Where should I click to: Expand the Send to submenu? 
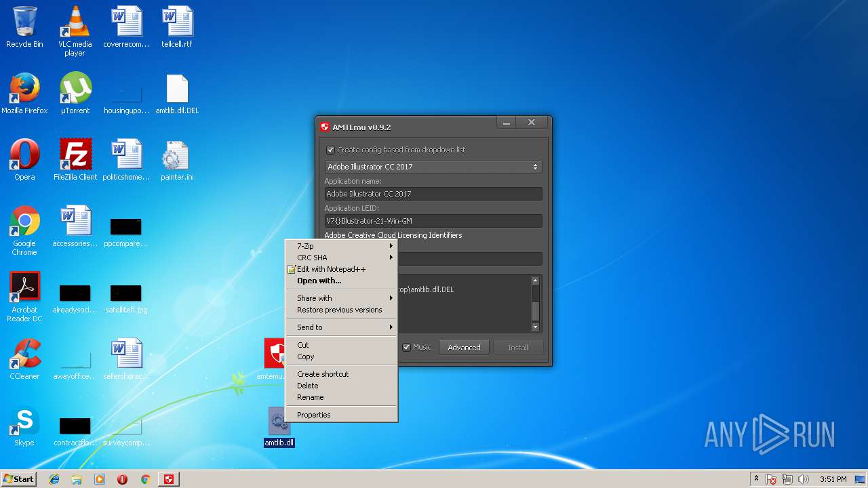(342, 327)
